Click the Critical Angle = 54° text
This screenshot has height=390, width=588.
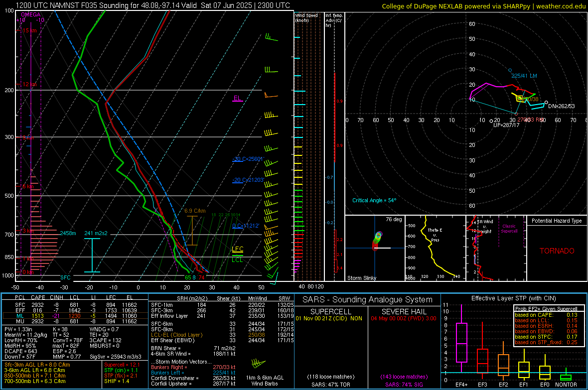point(374,200)
